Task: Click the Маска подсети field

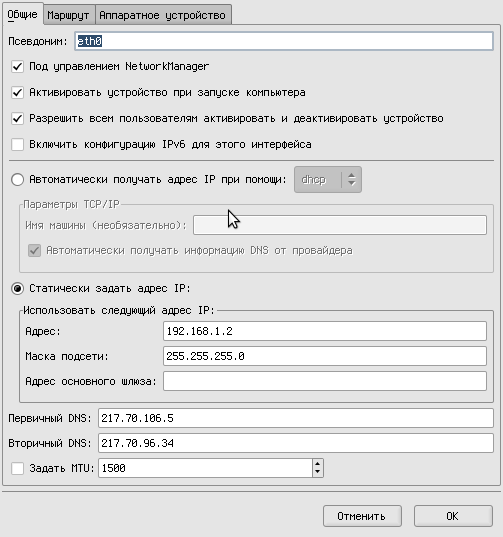Action: click(x=325, y=356)
